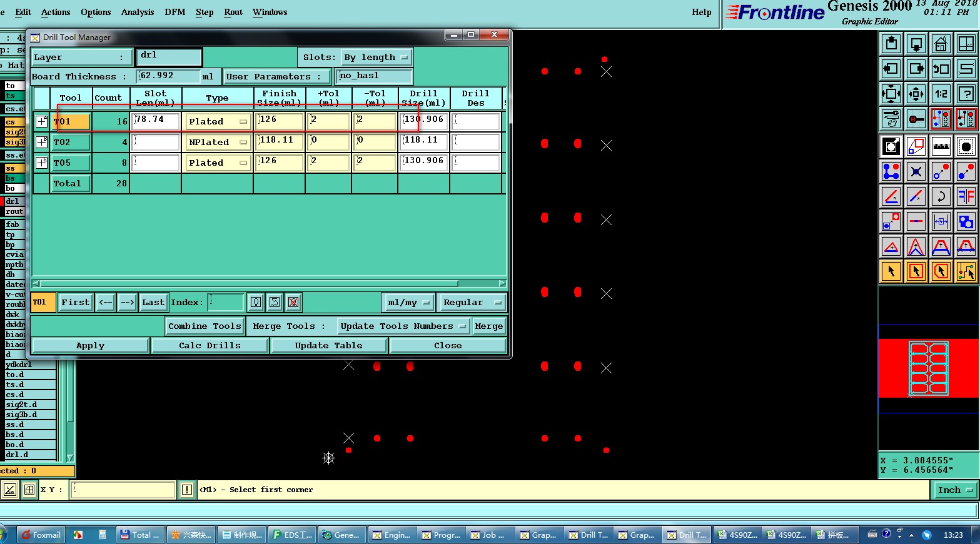This screenshot has height=544, width=980.
Task: Toggle the drl layer in layer list
Action: (13, 201)
